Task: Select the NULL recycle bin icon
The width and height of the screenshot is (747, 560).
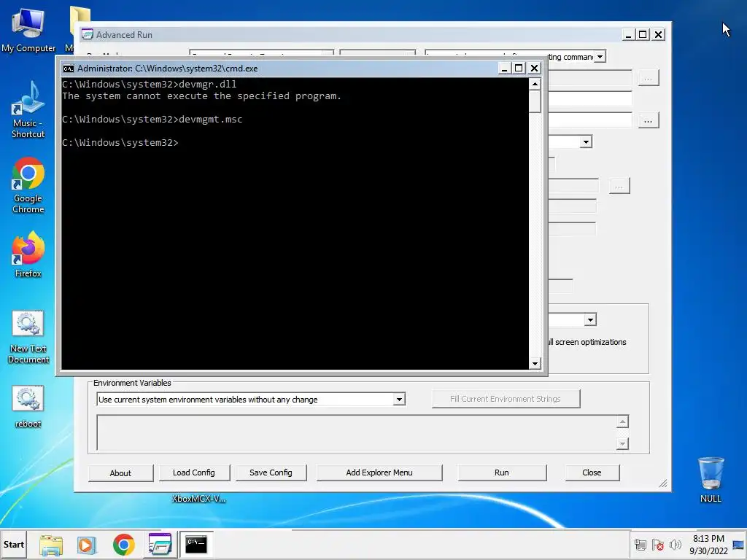Action: click(x=711, y=480)
